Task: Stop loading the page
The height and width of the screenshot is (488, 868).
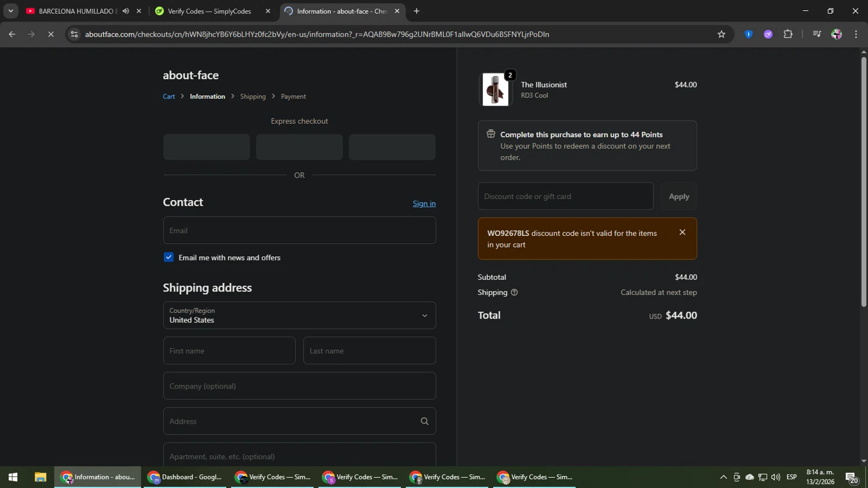Action: point(51,34)
